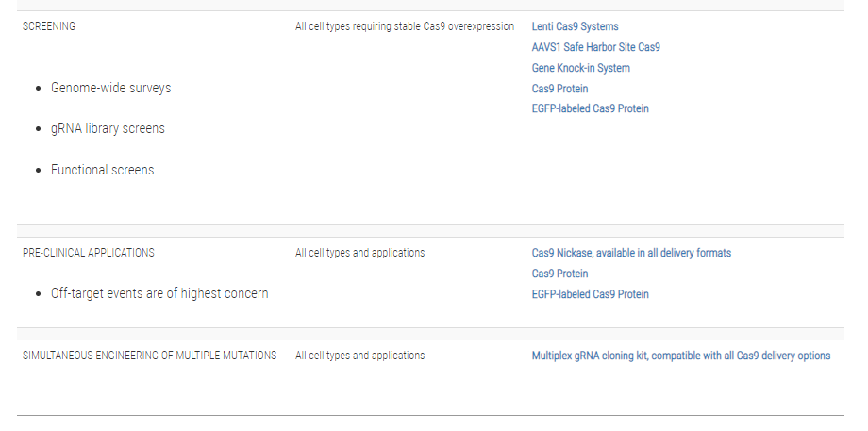This screenshot has width=868, height=431.
Task: Select the gRNA library screens bullet text
Action: [108, 128]
